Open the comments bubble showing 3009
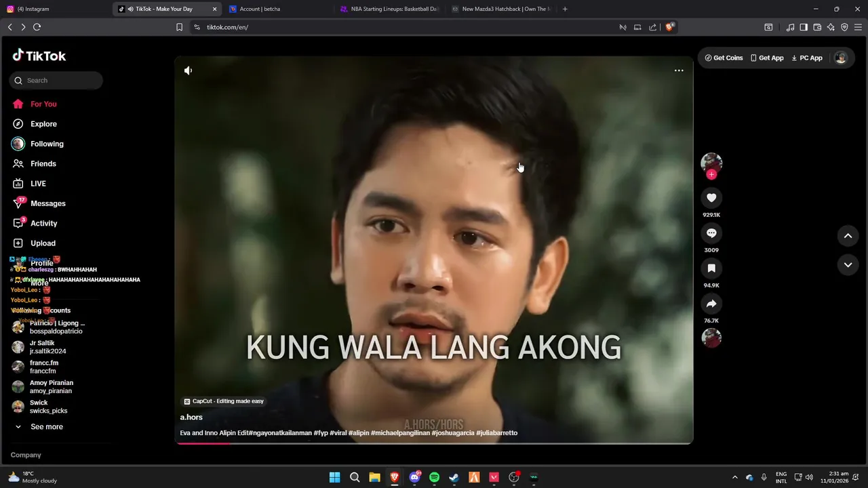 tap(711, 233)
